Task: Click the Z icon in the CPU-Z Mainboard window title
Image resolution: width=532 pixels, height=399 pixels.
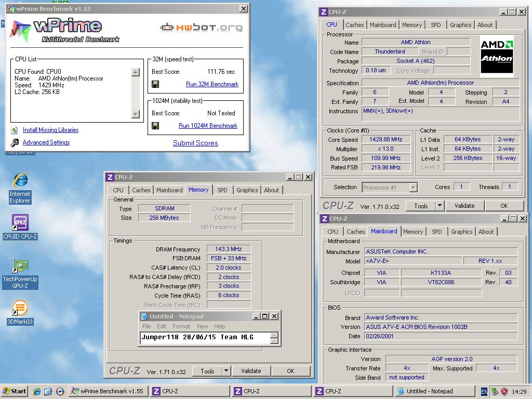Action: click(325, 219)
